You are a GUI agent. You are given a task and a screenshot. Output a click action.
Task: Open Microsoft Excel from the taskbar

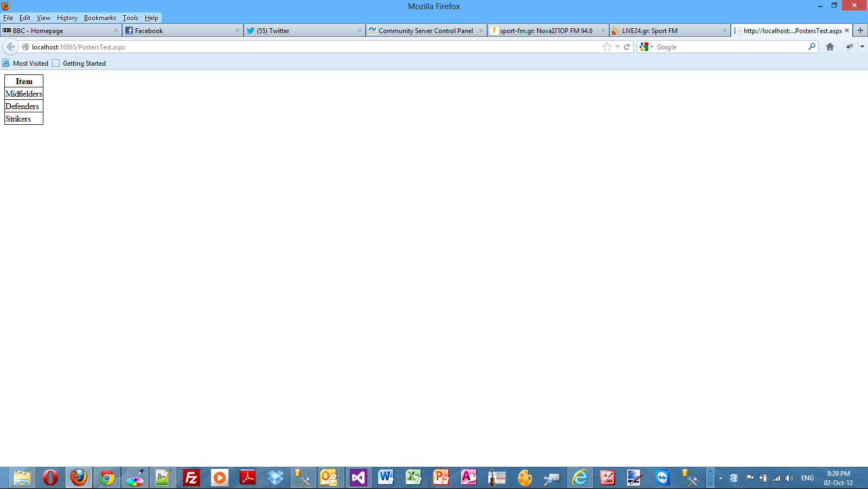click(x=413, y=478)
